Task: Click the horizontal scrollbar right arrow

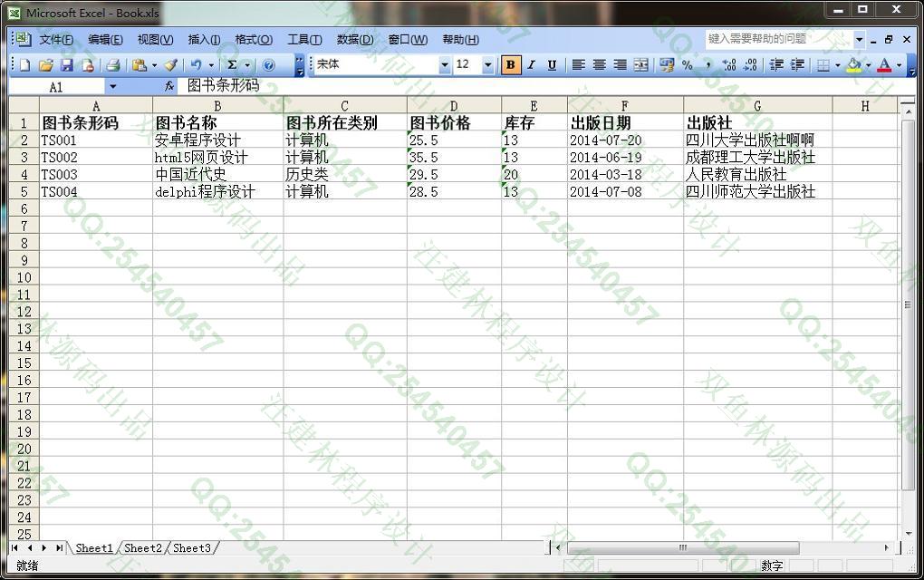Action: [887, 548]
